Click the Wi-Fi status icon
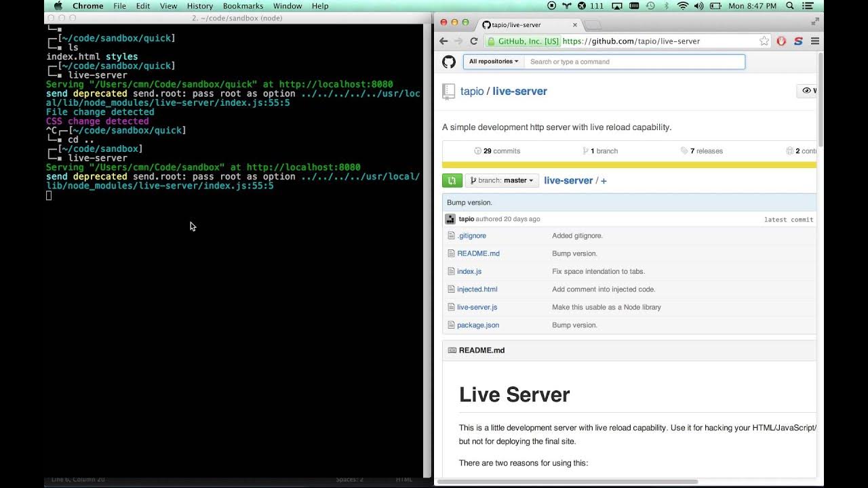 (x=682, y=5)
